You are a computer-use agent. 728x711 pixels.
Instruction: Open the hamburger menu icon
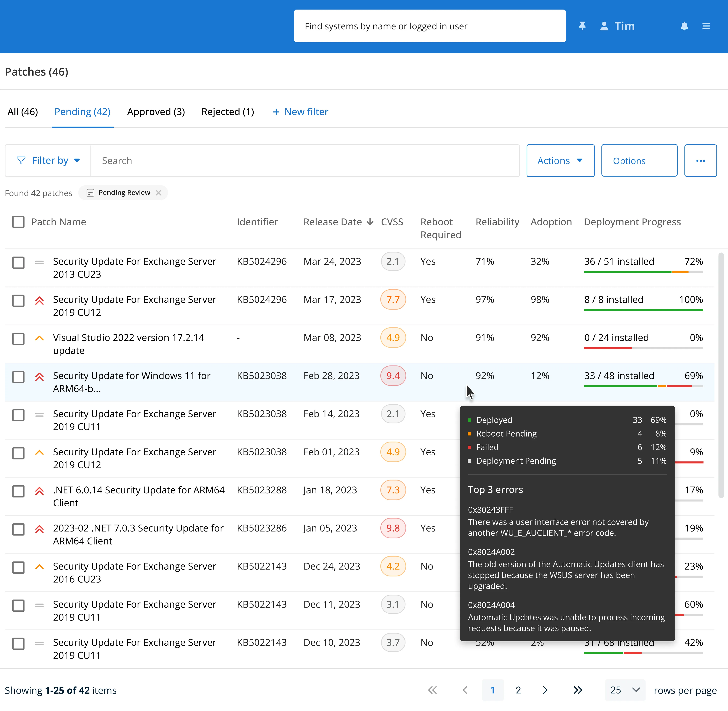[x=706, y=26]
